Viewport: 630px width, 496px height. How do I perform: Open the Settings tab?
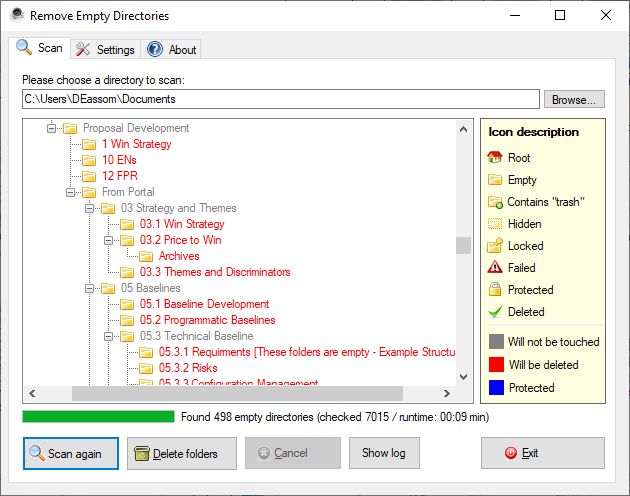pyautogui.click(x=105, y=49)
